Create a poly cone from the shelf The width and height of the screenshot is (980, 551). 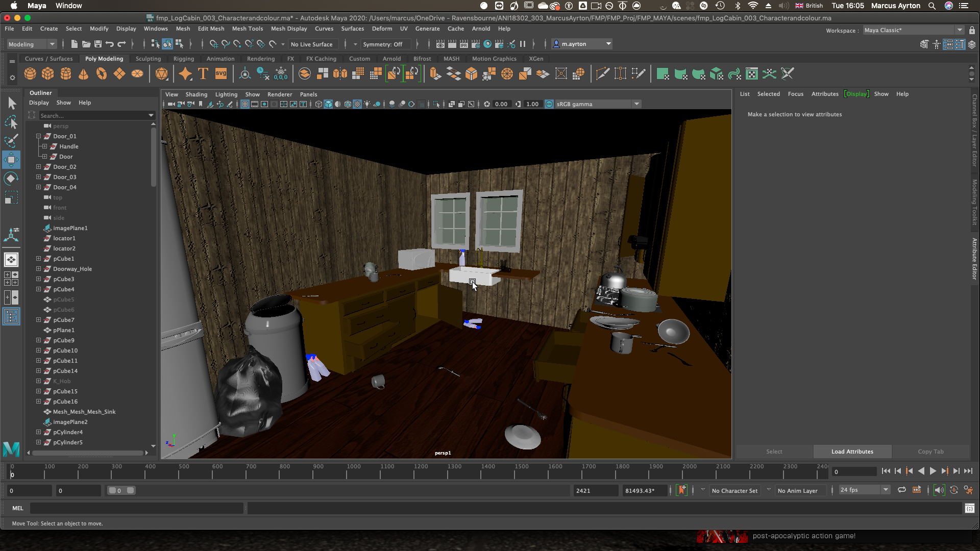pyautogui.click(x=84, y=74)
